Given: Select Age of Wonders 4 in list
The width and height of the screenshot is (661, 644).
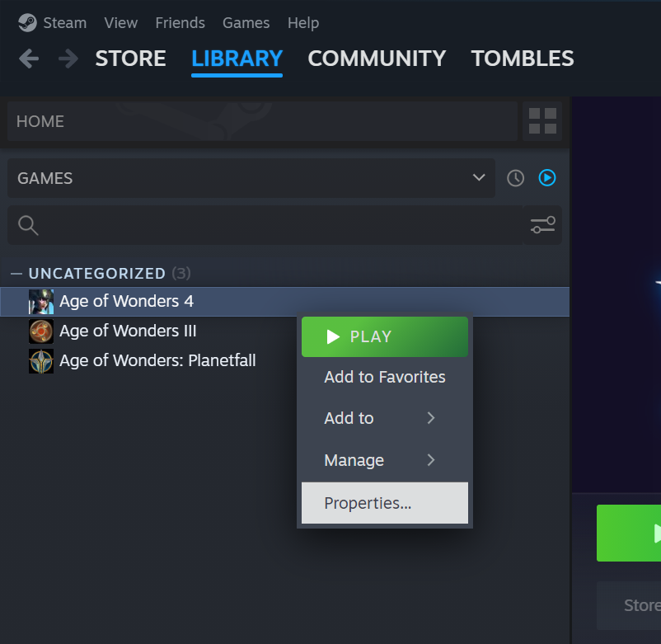Looking at the screenshot, I should tap(285, 302).
